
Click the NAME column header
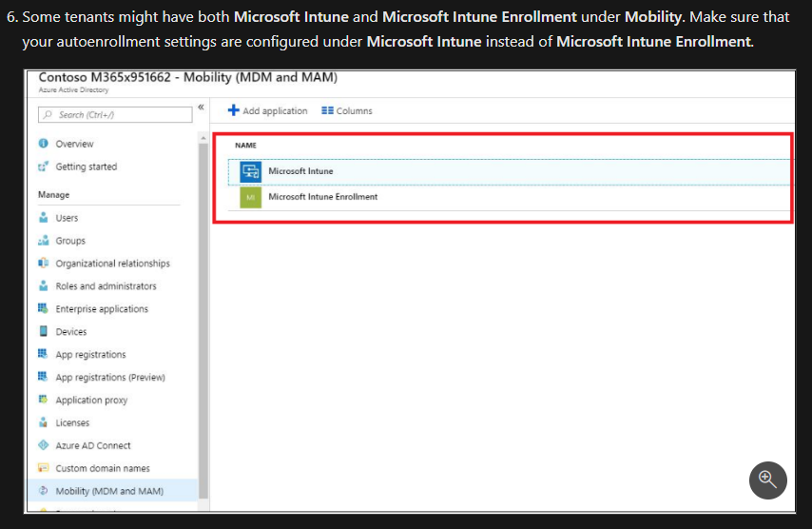coord(245,145)
